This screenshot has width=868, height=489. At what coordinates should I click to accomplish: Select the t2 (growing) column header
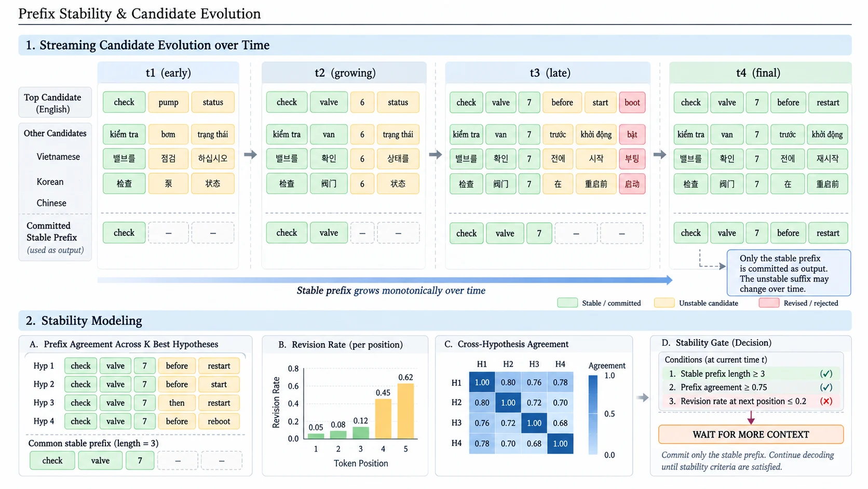[x=345, y=73]
